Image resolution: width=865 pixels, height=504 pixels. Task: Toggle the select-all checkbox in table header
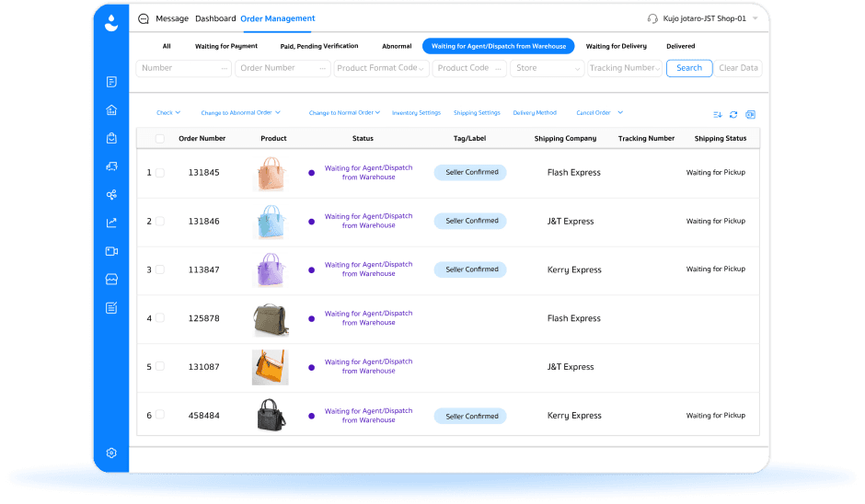[x=160, y=139]
